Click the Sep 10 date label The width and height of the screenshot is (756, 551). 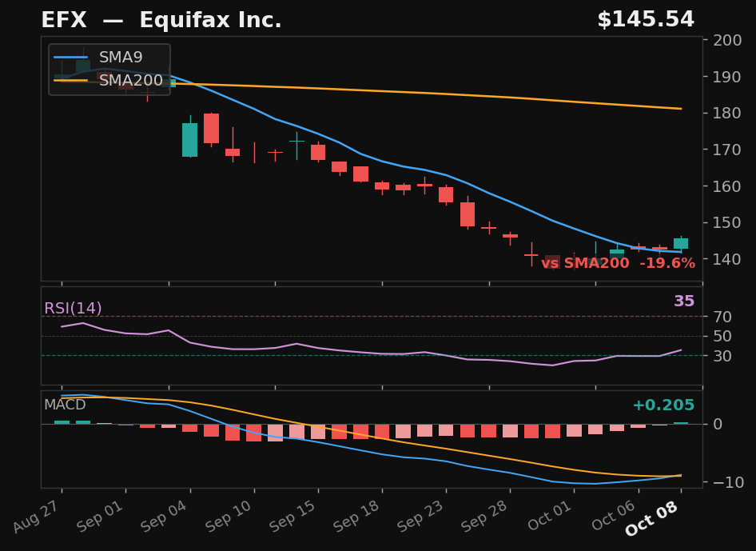[229, 516]
